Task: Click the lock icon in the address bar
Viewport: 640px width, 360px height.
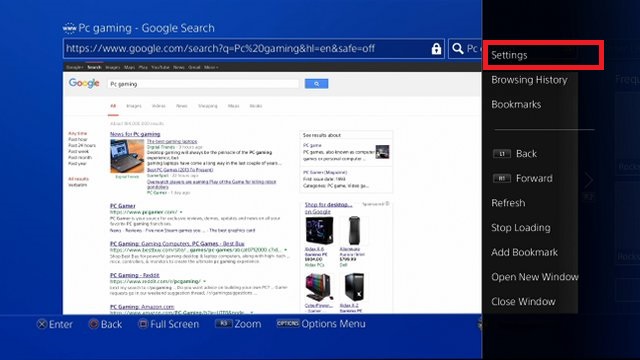Action: [x=436, y=49]
